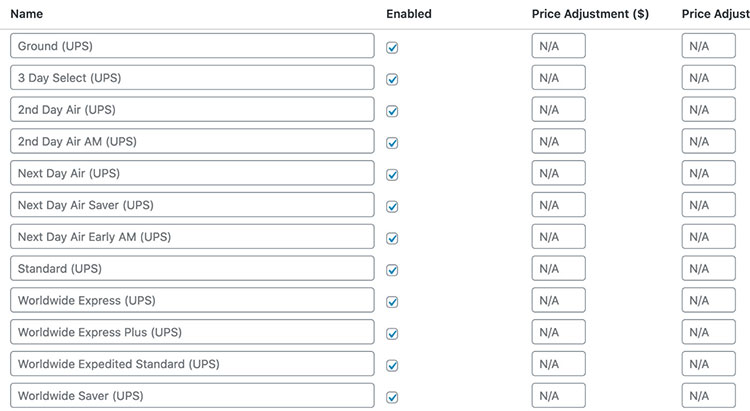Click the Ground (UPS) name field
Viewport: 750px width, 411px height.
(192, 46)
